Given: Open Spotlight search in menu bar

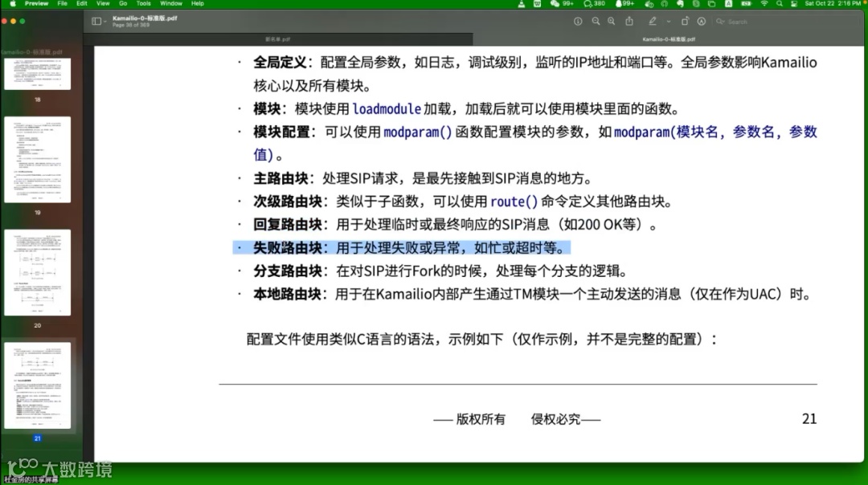Looking at the screenshot, I should tap(780, 4).
